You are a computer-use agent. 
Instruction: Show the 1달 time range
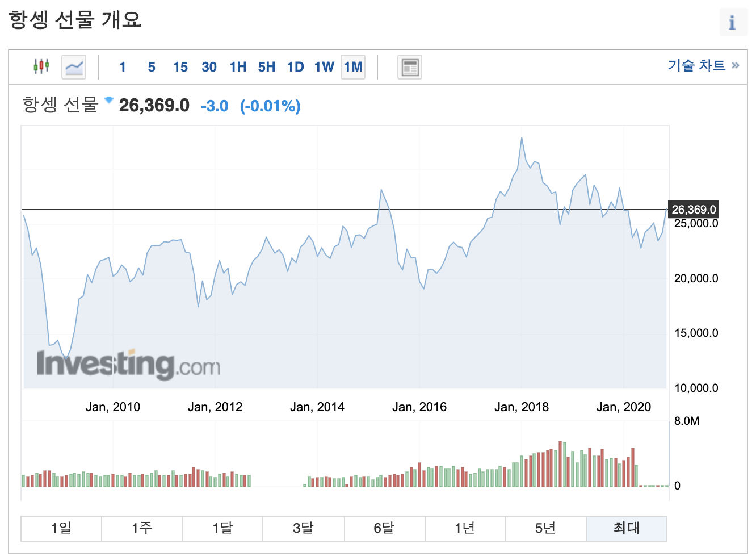[222, 528]
